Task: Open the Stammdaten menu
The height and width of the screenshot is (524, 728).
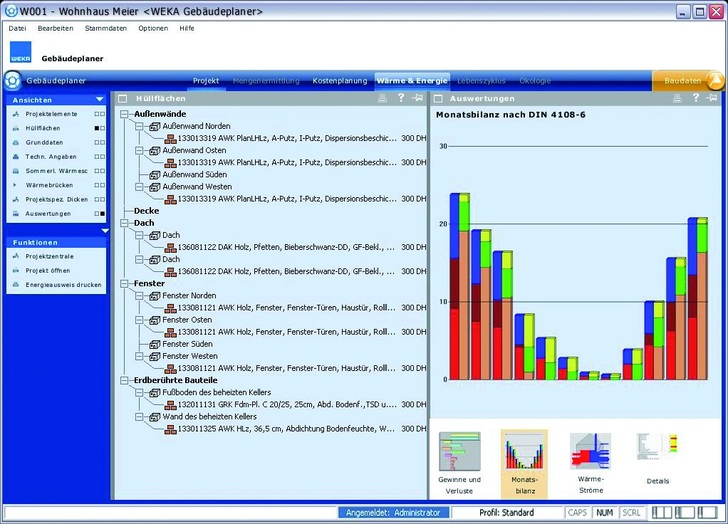Action: (x=105, y=28)
